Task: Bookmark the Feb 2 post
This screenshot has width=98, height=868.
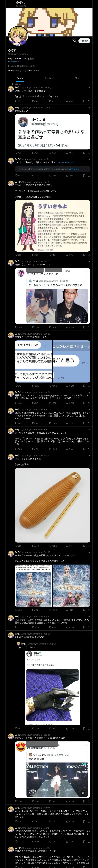Action: tap(84, 255)
